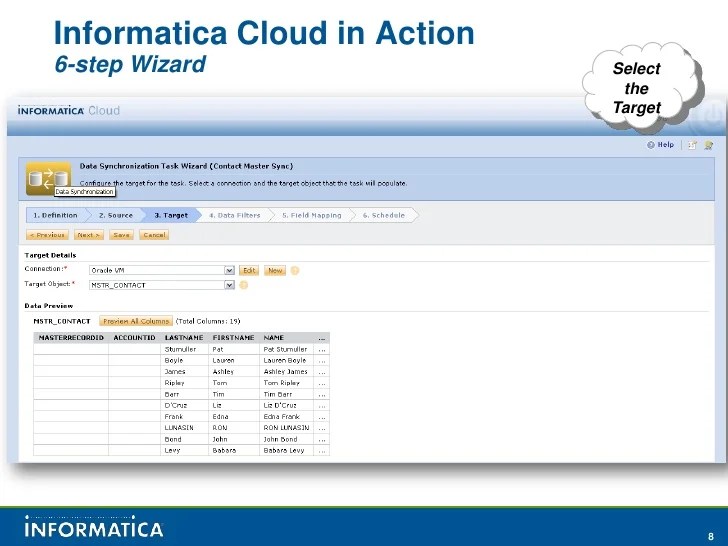Click the hint icon beside Target Object
The width and height of the screenshot is (728, 546).
244,285
